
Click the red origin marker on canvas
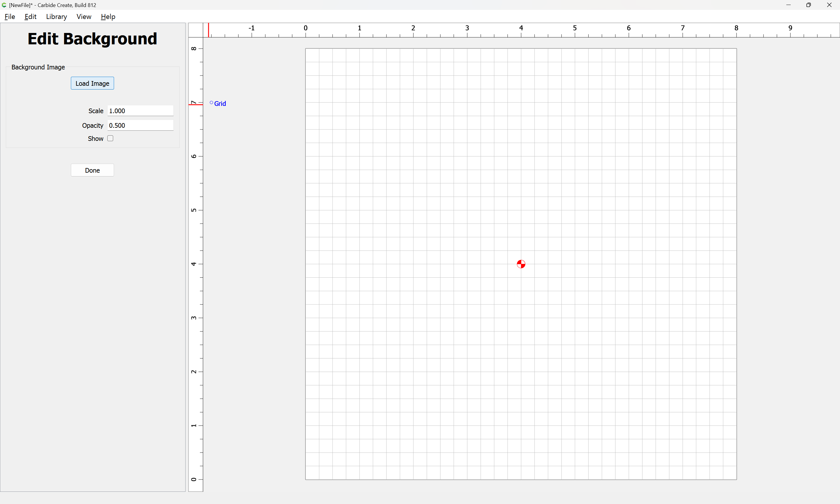(521, 264)
